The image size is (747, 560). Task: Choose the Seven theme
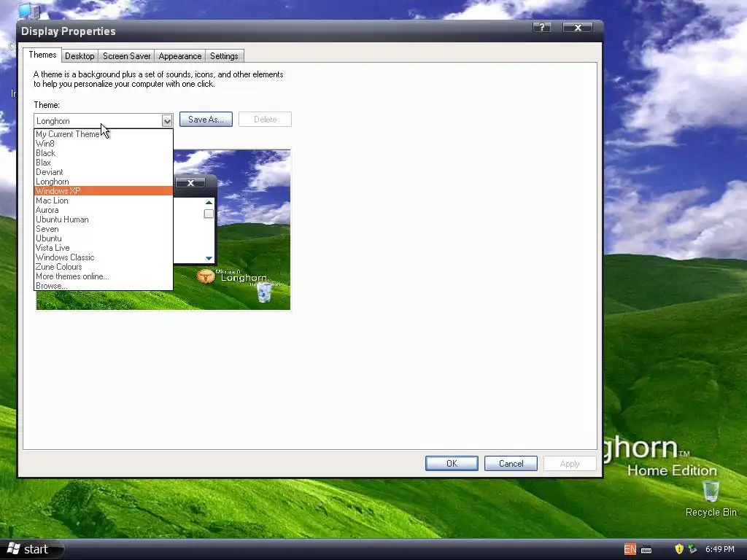coord(104,229)
